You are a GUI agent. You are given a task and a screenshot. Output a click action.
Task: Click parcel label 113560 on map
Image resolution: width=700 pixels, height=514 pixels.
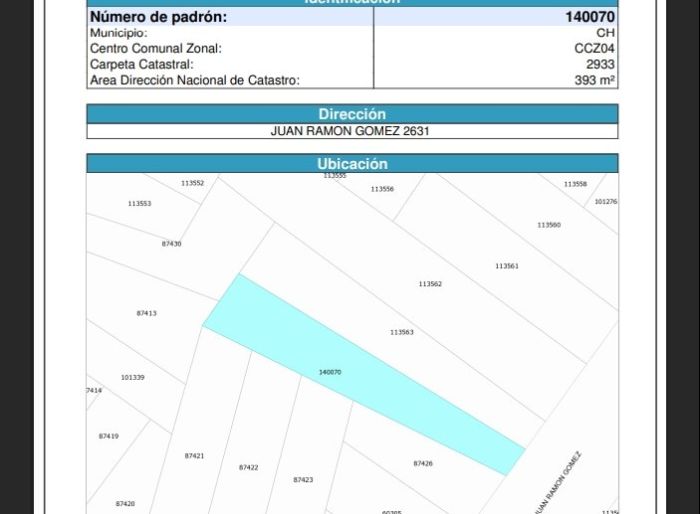pyautogui.click(x=549, y=225)
